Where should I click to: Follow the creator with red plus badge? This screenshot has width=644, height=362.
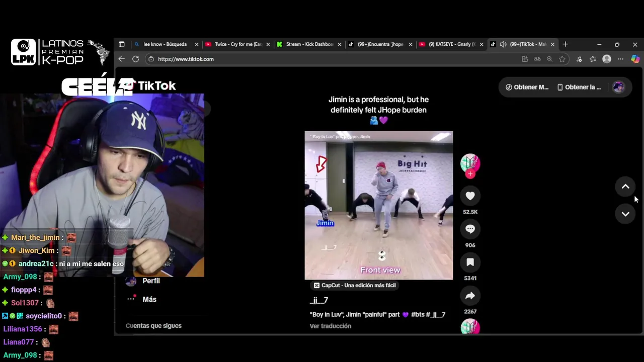470,174
